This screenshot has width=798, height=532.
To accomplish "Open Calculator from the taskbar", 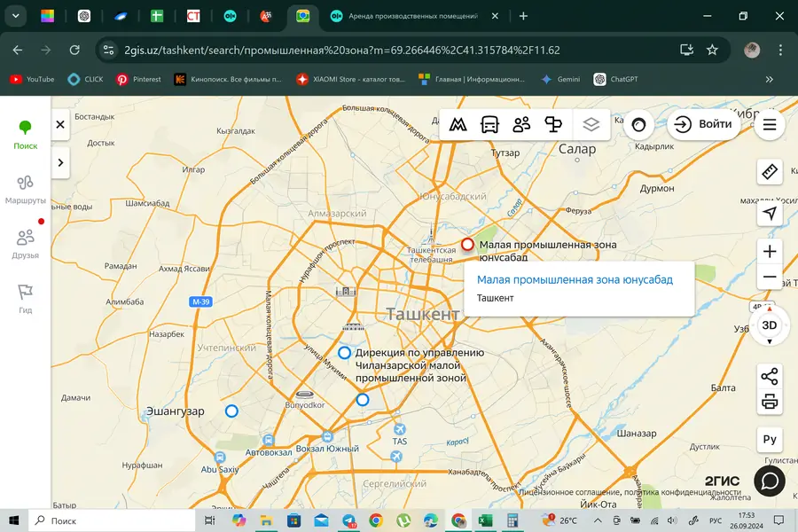I will [512, 520].
